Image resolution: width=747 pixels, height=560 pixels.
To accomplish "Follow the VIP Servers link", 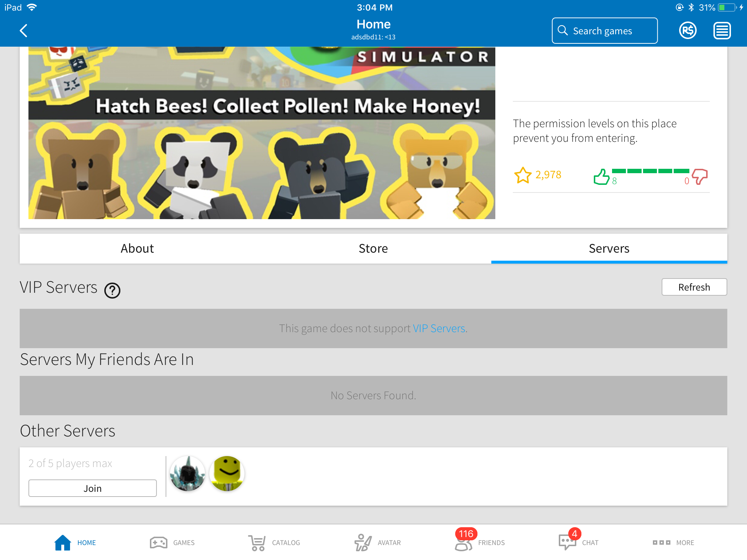I will 439,328.
